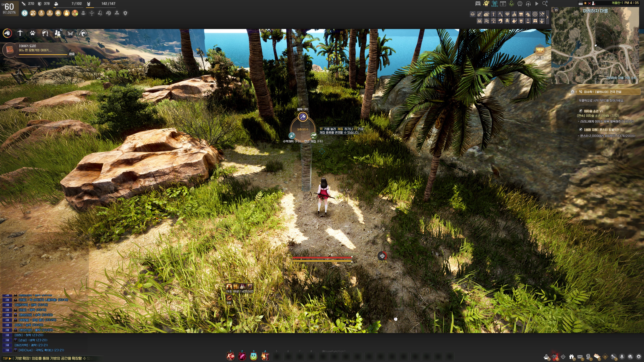Image resolution: width=644 pixels, height=362 pixels.
Task: Toggle notification bell icon
Action: pos(622,356)
